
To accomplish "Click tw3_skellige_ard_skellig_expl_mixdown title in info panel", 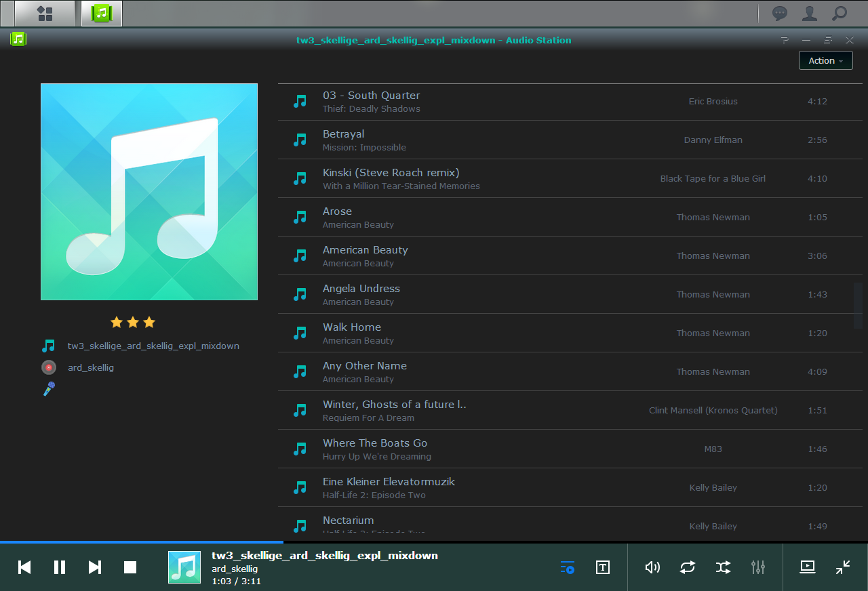I will 153,346.
